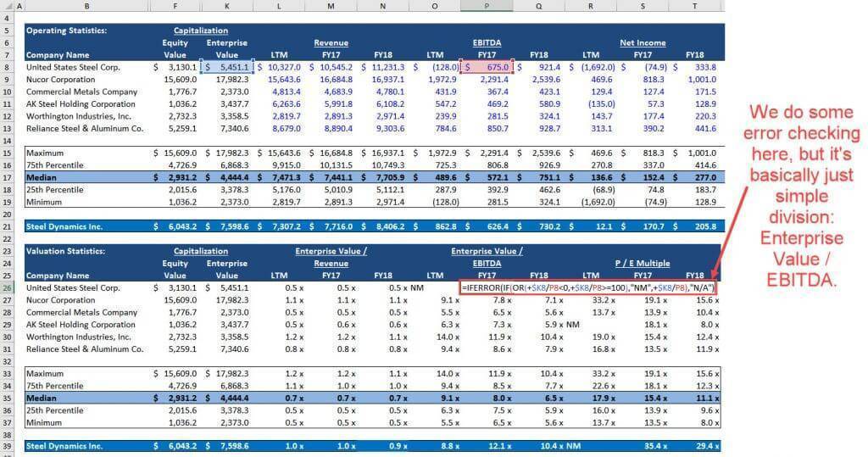Select red-highlighted EBITDA cell 675.0
868x457 pixels.
487,67
